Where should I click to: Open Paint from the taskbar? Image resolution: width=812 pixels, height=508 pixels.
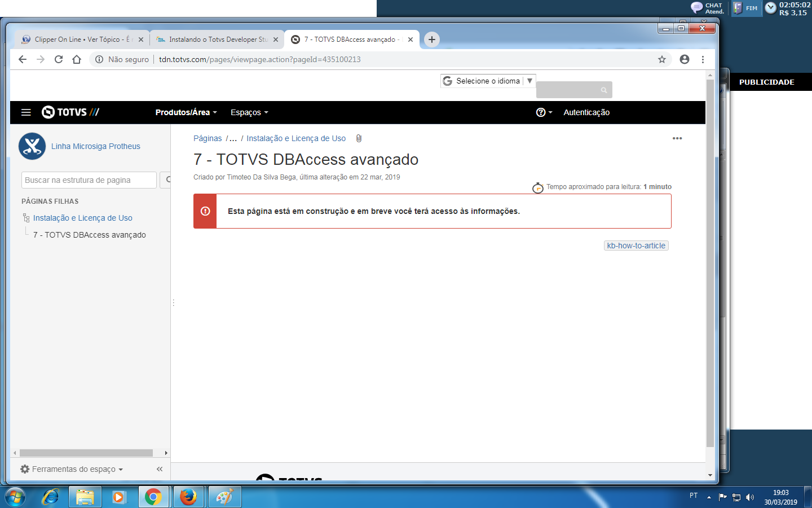pyautogui.click(x=224, y=497)
